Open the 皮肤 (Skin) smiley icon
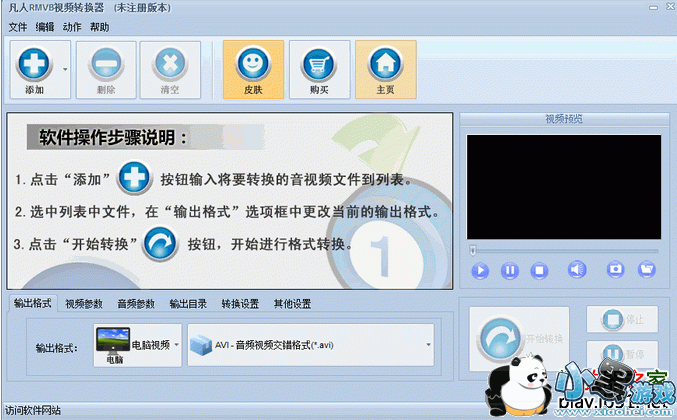Image resolution: width=677 pixels, height=420 pixels. [253, 65]
